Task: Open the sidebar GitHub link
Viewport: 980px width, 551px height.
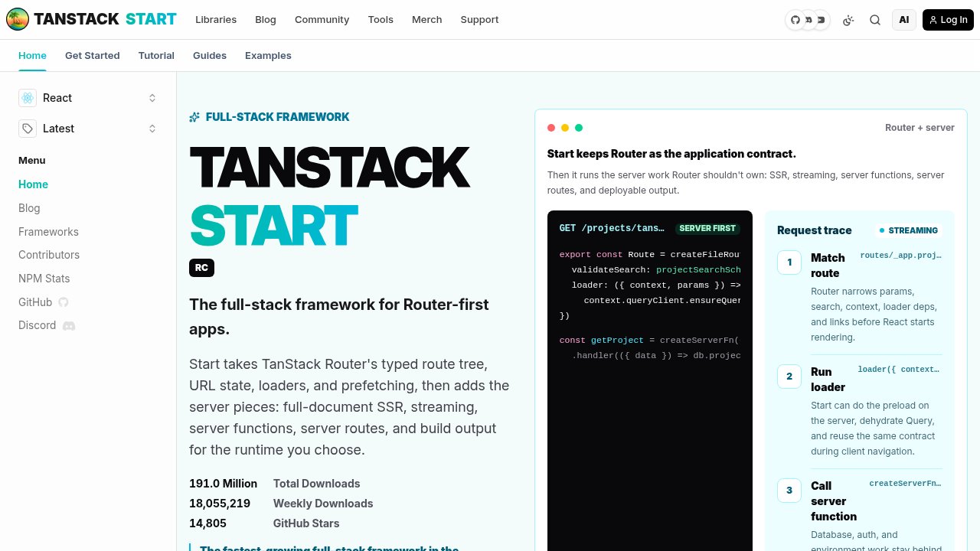Action: 44,302
